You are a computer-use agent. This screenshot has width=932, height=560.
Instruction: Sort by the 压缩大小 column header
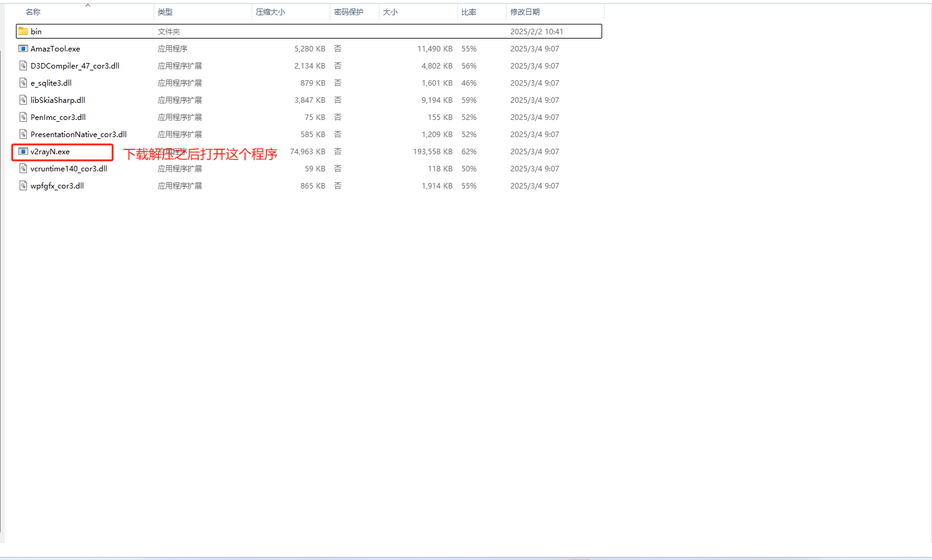pyautogui.click(x=270, y=12)
